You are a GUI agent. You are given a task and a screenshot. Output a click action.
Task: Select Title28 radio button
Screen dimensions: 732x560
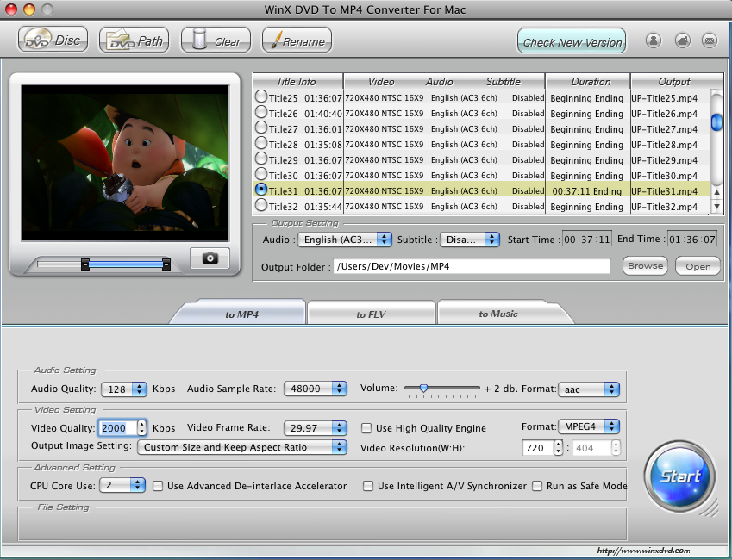(261, 143)
